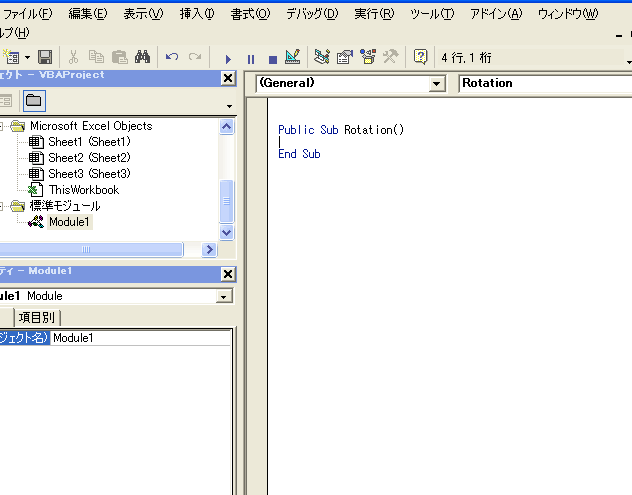Select ThisWorkbook in the project tree
The width and height of the screenshot is (632, 495).
(x=83, y=190)
